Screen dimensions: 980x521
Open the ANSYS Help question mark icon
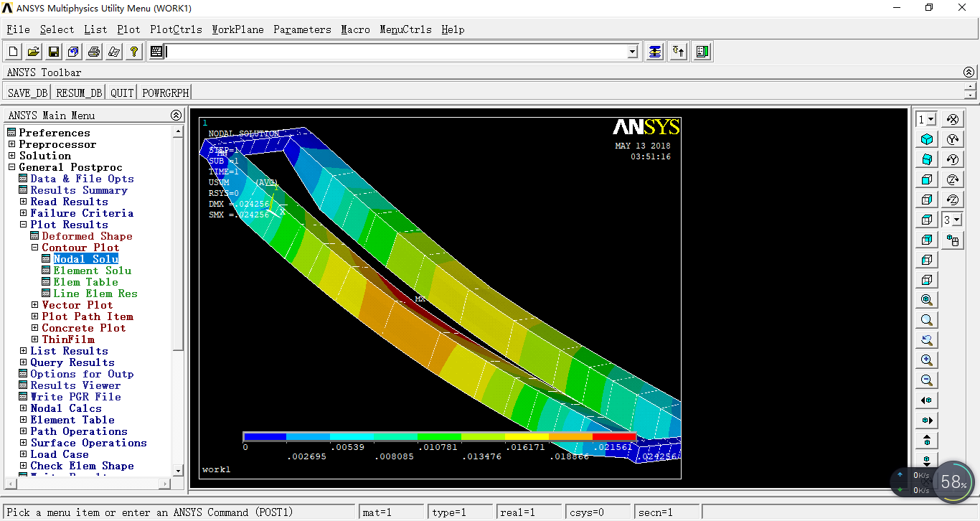[133, 52]
